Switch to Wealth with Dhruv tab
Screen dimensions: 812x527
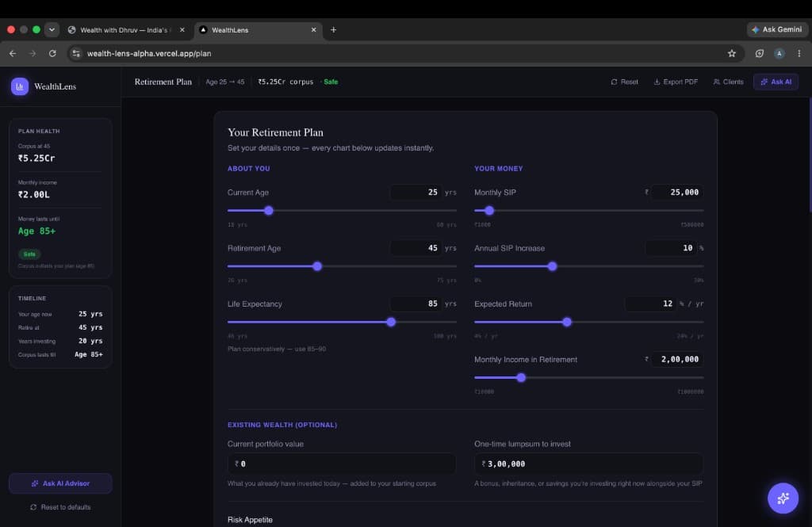[126, 30]
